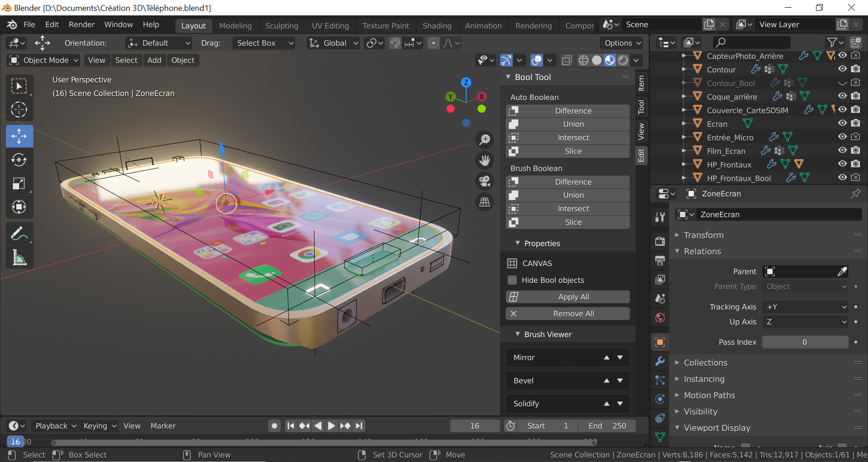Viewport: 868px width, 462px height.
Task: Open the Render menu
Action: point(81,24)
